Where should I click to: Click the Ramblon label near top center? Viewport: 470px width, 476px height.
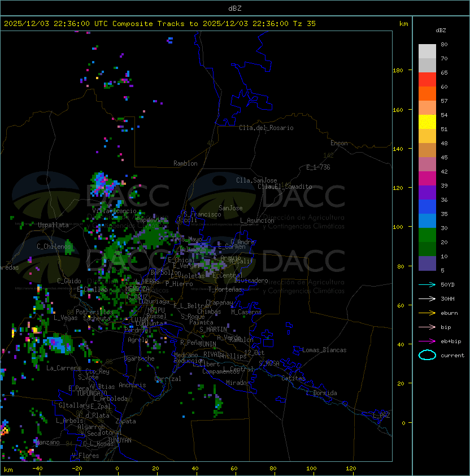(x=185, y=163)
